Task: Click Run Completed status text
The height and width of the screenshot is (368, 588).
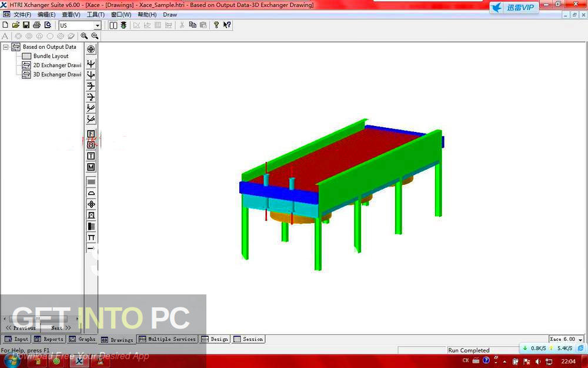Action: pos(469,350)
